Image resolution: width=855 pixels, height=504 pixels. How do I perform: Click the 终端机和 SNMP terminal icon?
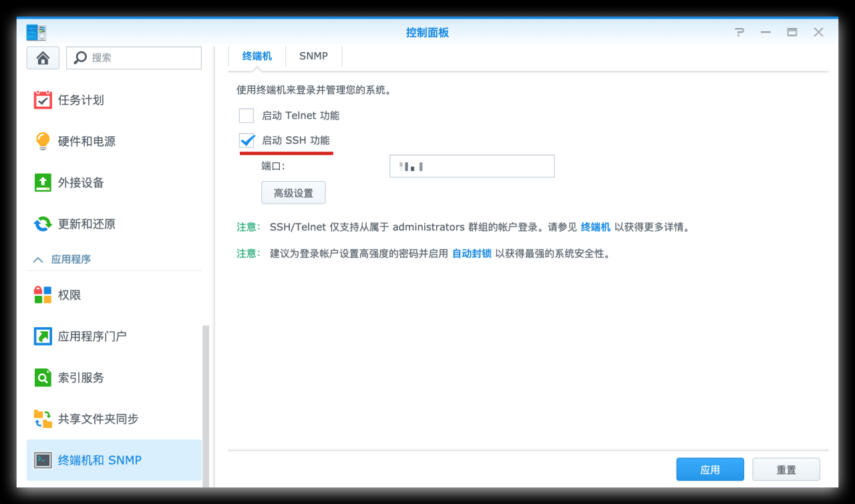[43, 460]
